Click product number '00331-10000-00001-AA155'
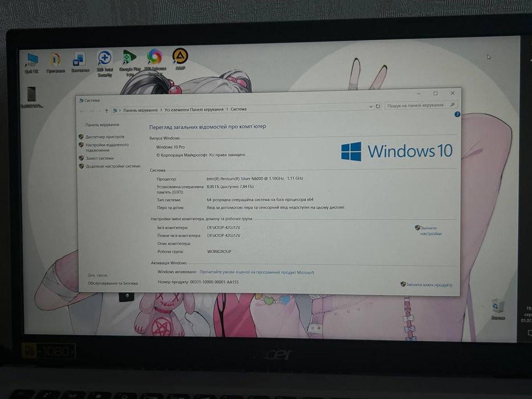 214,282
